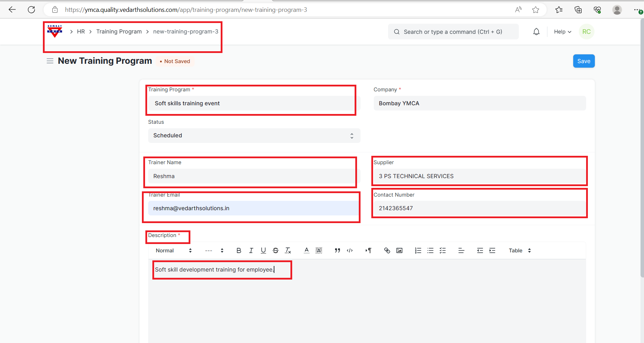Screen dimensions: 644x343
Task: Toggle the checklist format in the editor
Action: [443, 251]
